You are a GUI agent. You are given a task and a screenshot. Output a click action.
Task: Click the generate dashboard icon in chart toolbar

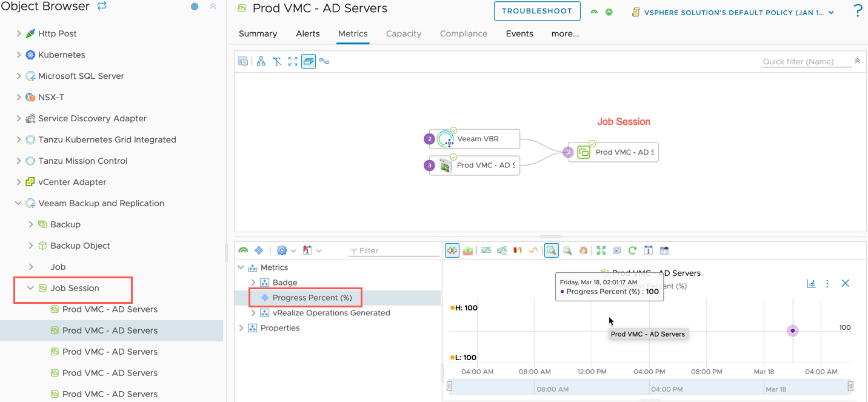[x=664, y=250]
